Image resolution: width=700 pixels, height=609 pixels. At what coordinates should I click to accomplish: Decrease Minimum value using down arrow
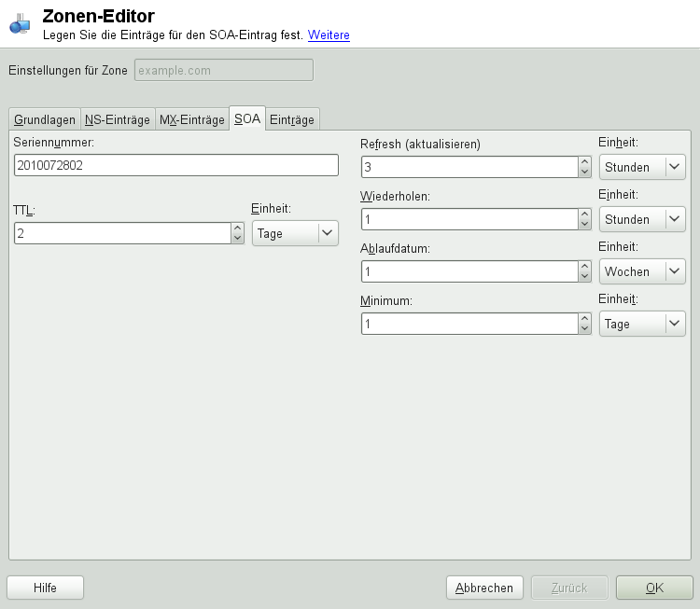(x=585, y=328)
